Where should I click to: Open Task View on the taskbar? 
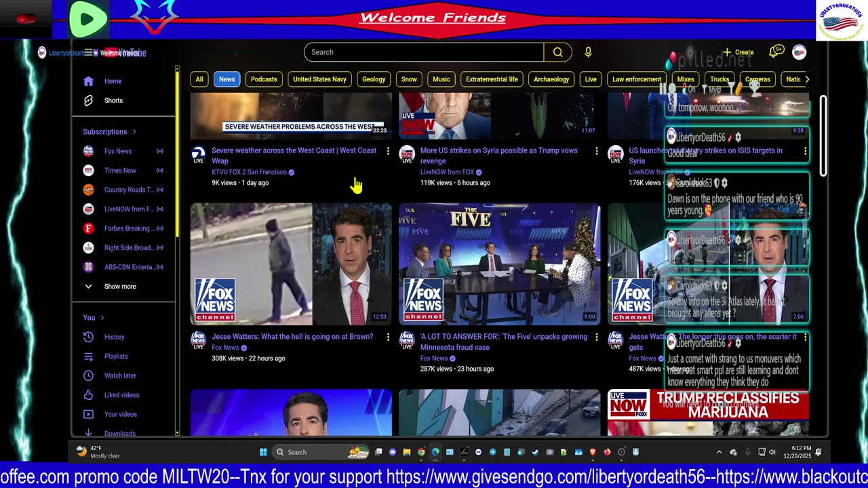tap(379, 452)
